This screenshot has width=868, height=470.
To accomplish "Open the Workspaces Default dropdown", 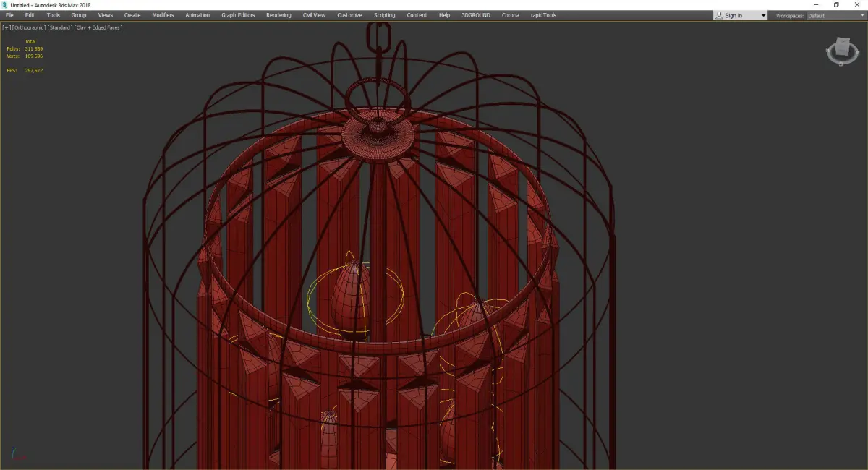I will tap(835, 15).
